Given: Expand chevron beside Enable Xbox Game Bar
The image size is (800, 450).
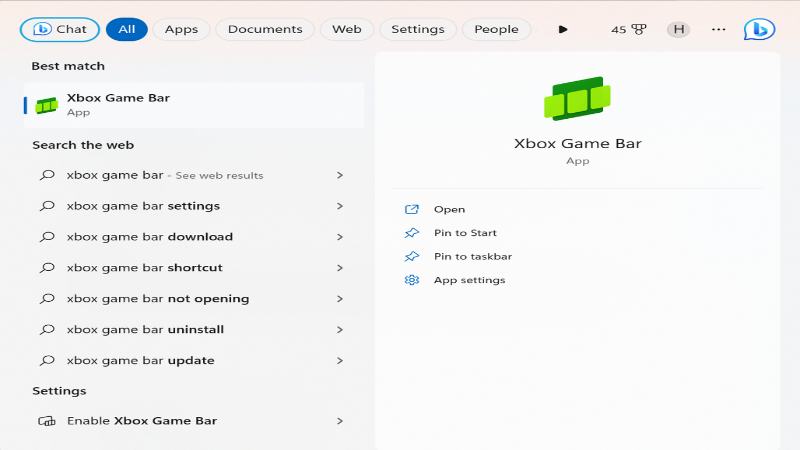Looking at the screenshot, I should [x=340, y=421].
